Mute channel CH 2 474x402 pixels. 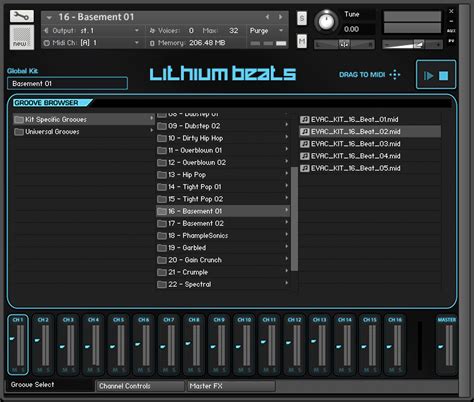pos(40,370)
